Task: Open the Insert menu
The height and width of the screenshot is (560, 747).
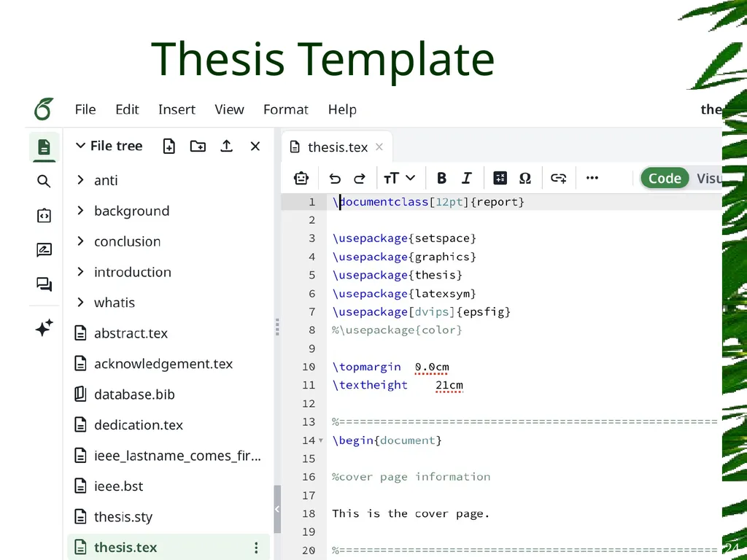Action: tap(177, 109)
